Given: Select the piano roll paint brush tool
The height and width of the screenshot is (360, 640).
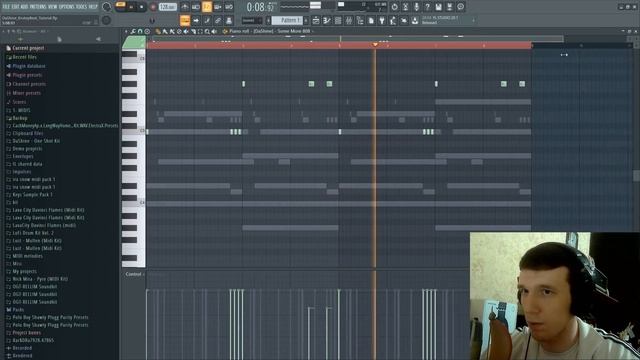Looking at the screenshot, I should click(165, 31).
